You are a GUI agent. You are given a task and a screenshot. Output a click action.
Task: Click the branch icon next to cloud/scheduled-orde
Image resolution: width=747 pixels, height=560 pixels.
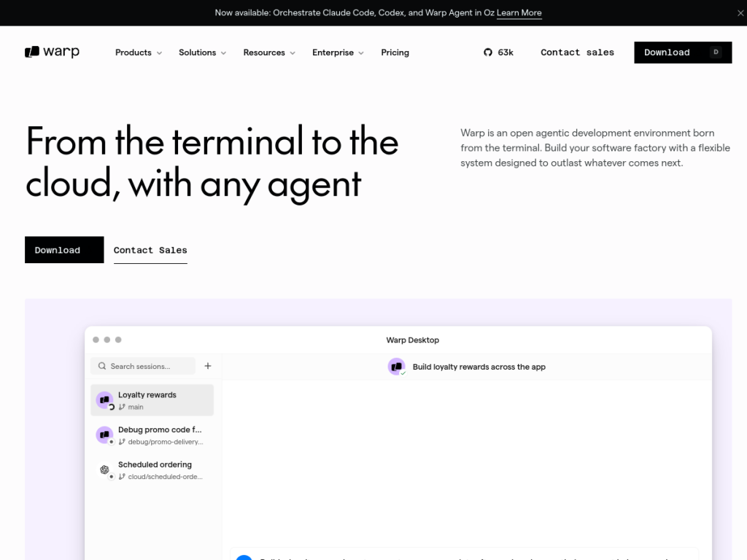(122, 477)
